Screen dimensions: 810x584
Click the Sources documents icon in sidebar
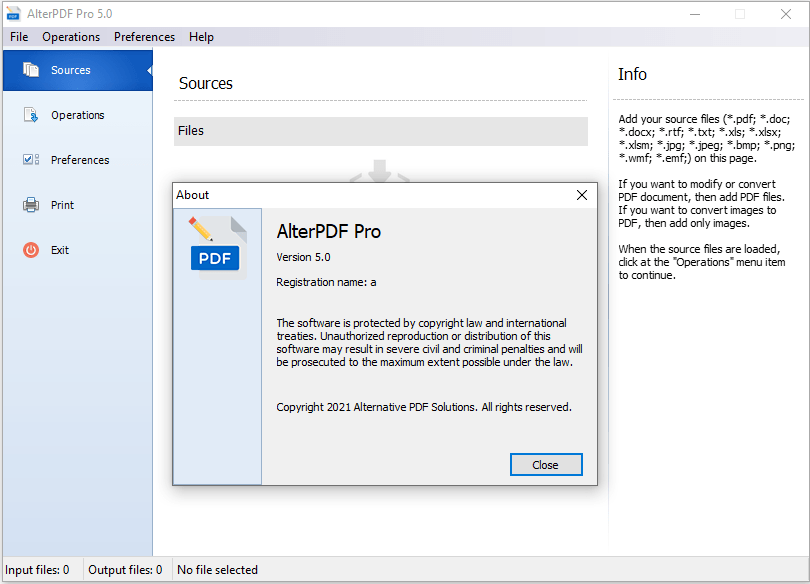click(31, 70)
